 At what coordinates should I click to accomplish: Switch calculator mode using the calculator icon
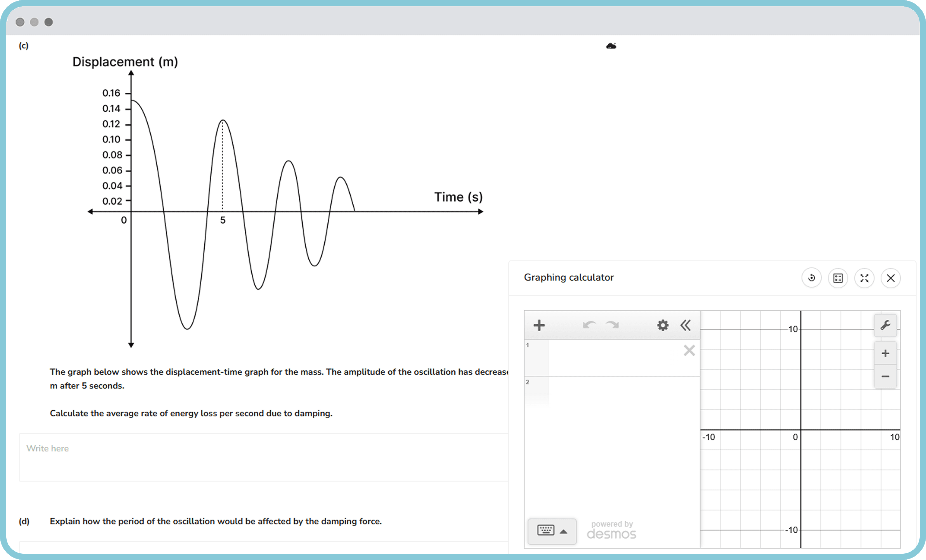(x=838, y=278)
